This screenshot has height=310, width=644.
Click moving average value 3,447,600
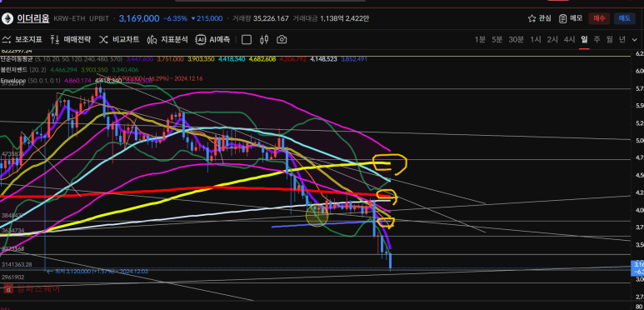click(140, 59)
